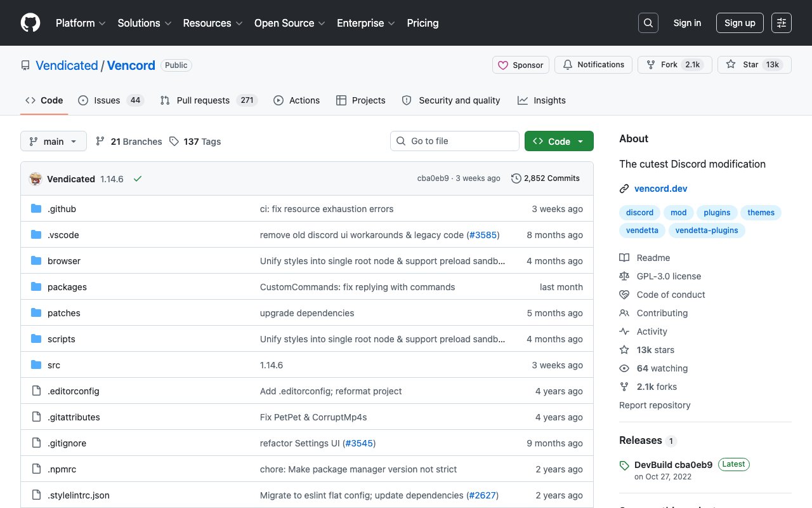
Task: Click the .vscode folder icon
Action: (x=36, y=235)
